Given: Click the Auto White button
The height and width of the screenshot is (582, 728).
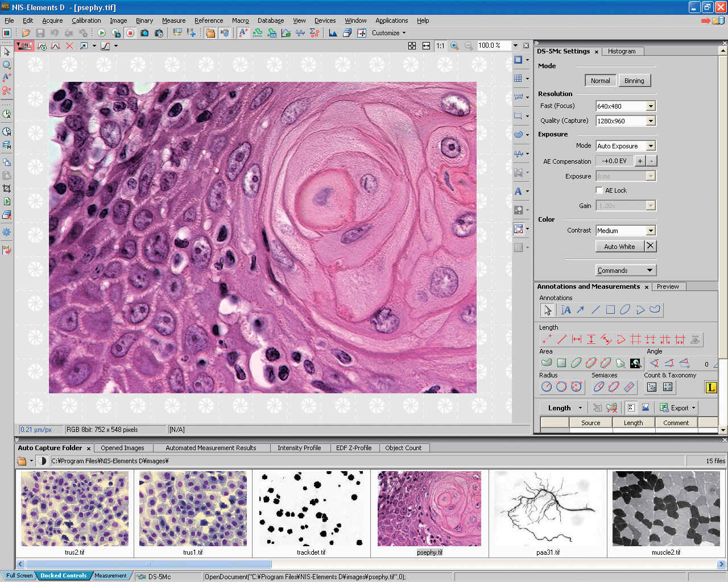Looking at the screenshot, I should click(x=619, y=247).
